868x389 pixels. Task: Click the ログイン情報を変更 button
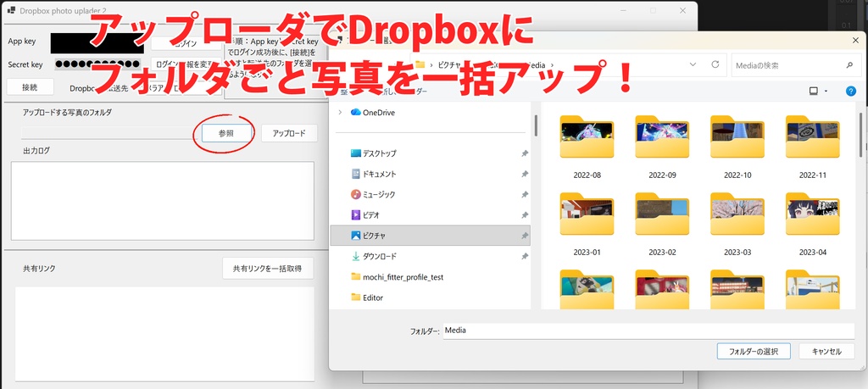click(186, 64)
